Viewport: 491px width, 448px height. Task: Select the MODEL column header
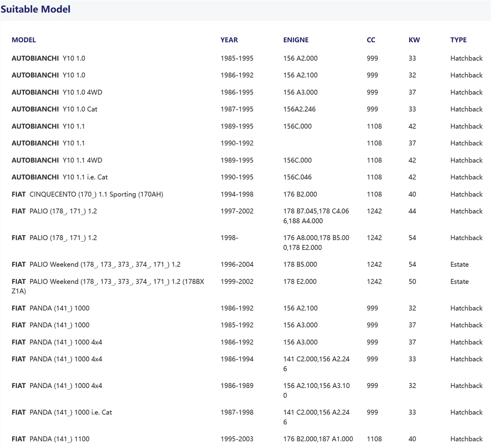coord(24,40)
